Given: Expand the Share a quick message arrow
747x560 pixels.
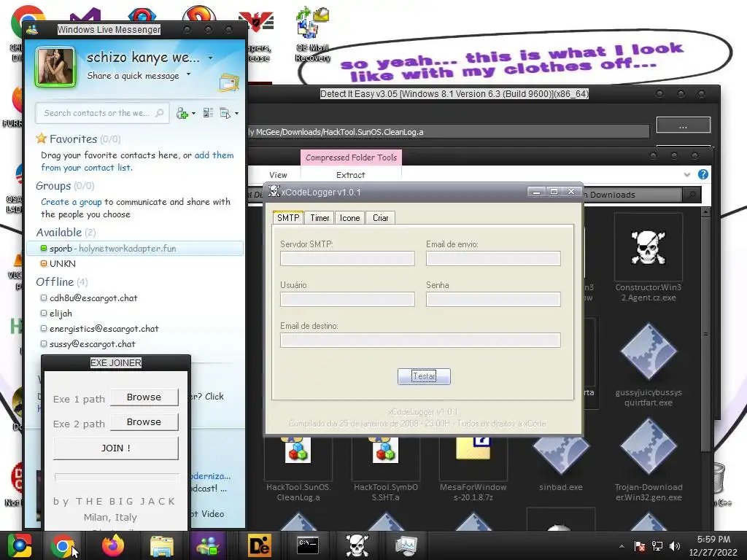Looking at the screenshot, I should (189, 74).
